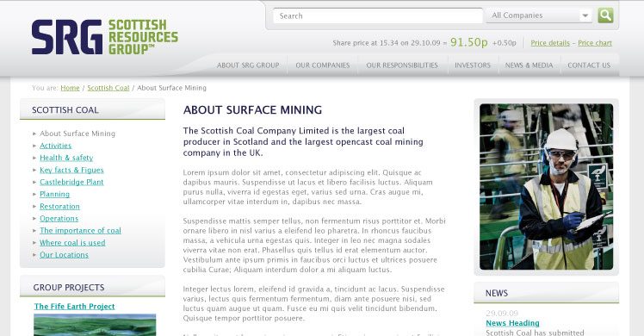Focus the Search text field
Image resolution: width=644 pixels, height=336 pixels.
378,16
